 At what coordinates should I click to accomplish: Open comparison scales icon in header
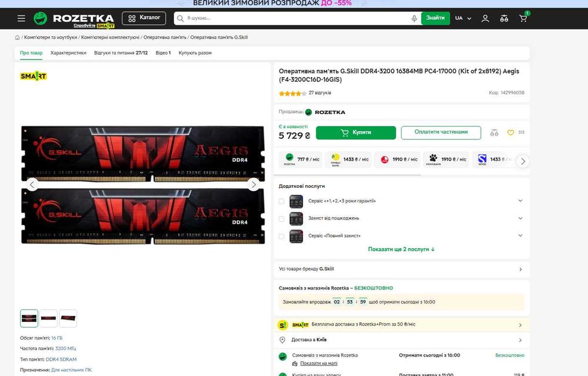[504, 18]
